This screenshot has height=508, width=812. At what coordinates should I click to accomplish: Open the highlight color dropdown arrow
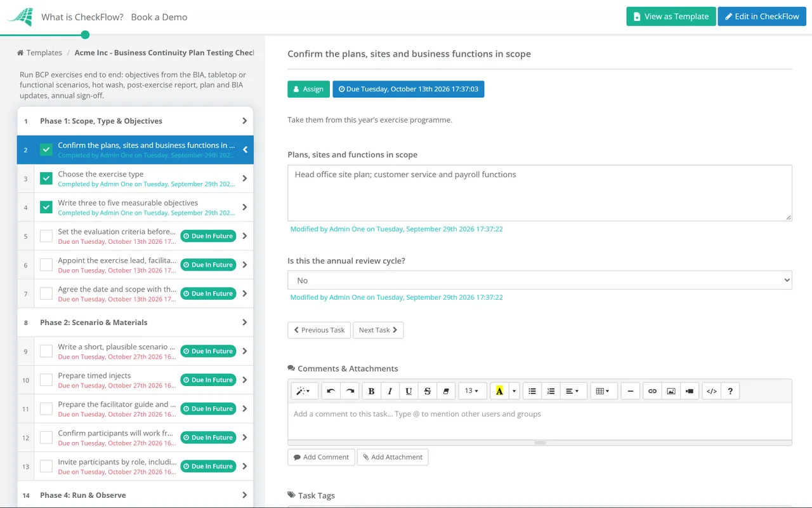click(514, 391)
